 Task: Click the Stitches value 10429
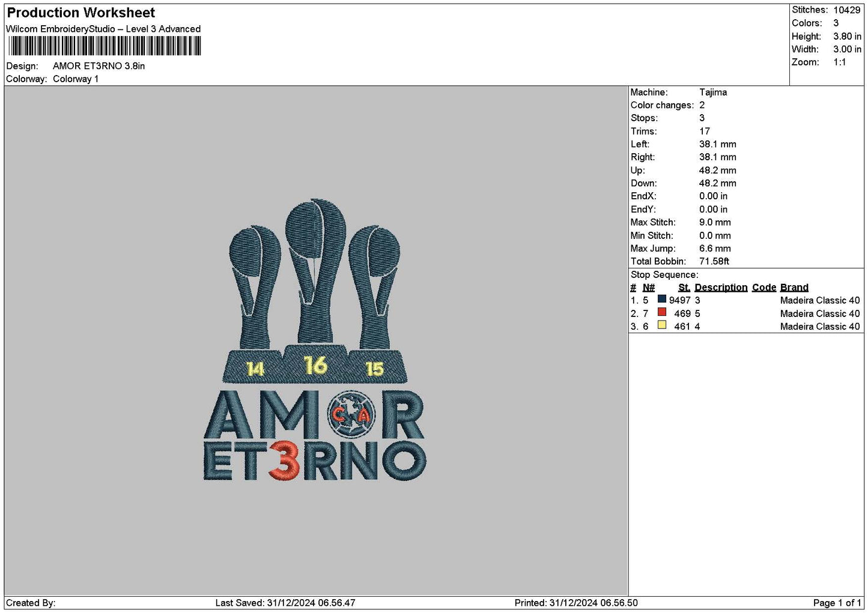(x=847, y=10)
